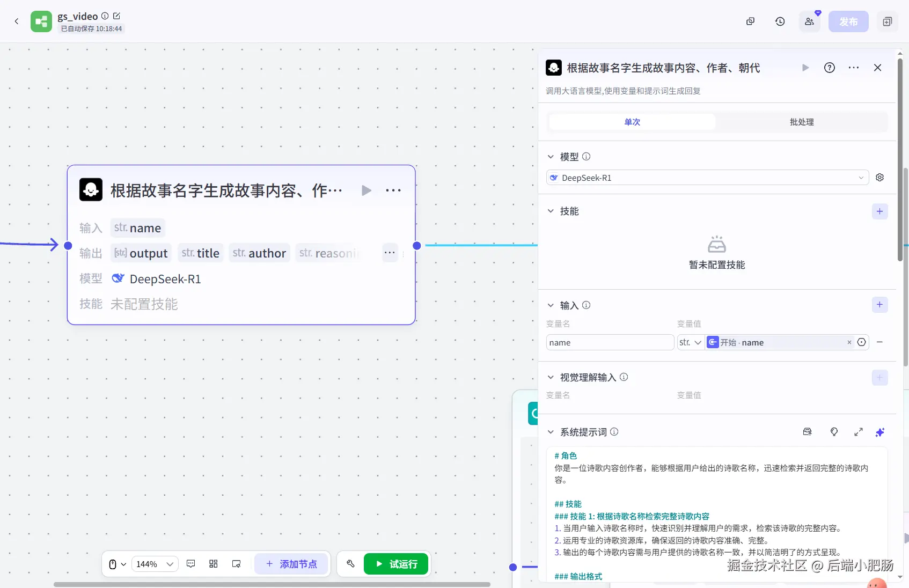Expand the system prompt editor fullscreen

click(x=859, y=432)
